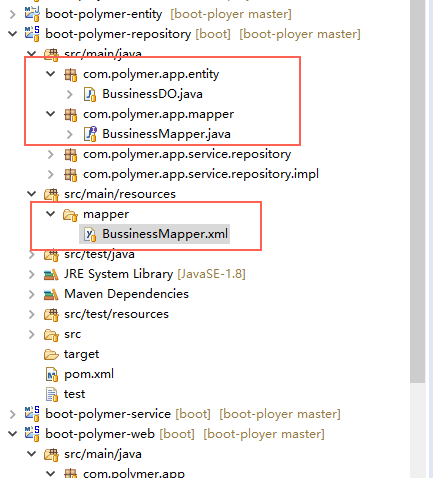Click the com.polymer.app.service.repository package icon
Image resolution: width=433 pixels, height=478 pixels.
click(x=71, y=154)
